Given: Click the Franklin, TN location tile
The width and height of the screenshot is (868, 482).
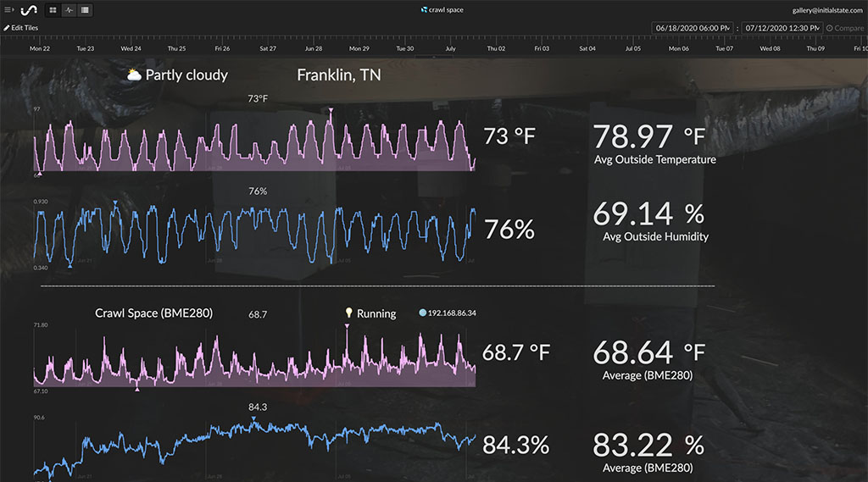Looking at the screenshot, I should 338,75.
